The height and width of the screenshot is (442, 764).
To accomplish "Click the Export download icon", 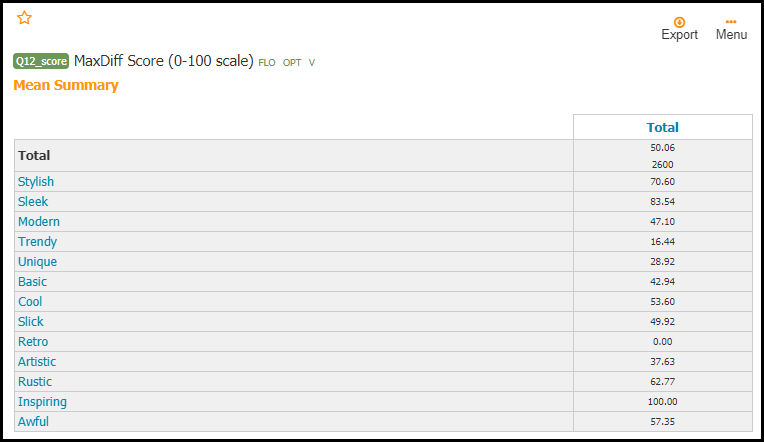I will coord(679,22).
